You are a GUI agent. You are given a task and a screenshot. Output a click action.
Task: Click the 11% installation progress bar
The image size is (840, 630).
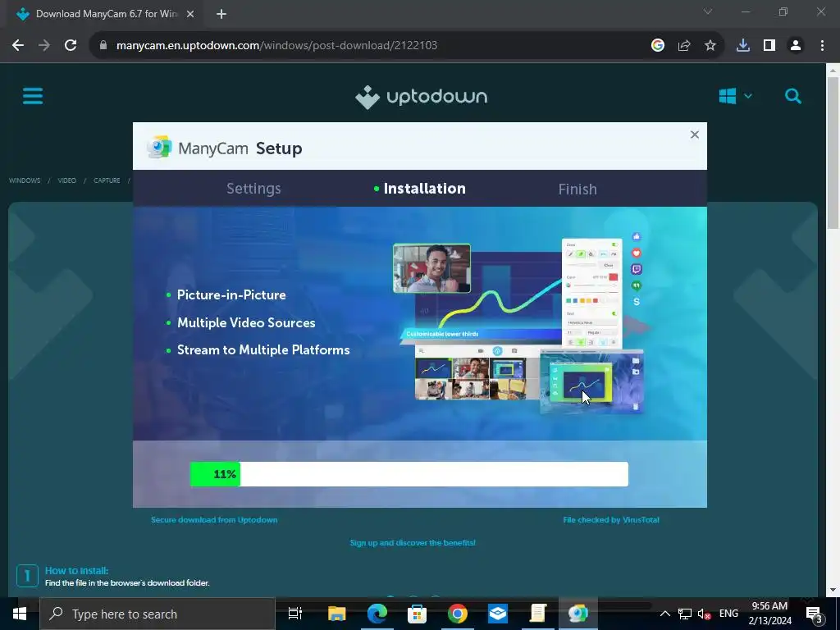point(409,474)
